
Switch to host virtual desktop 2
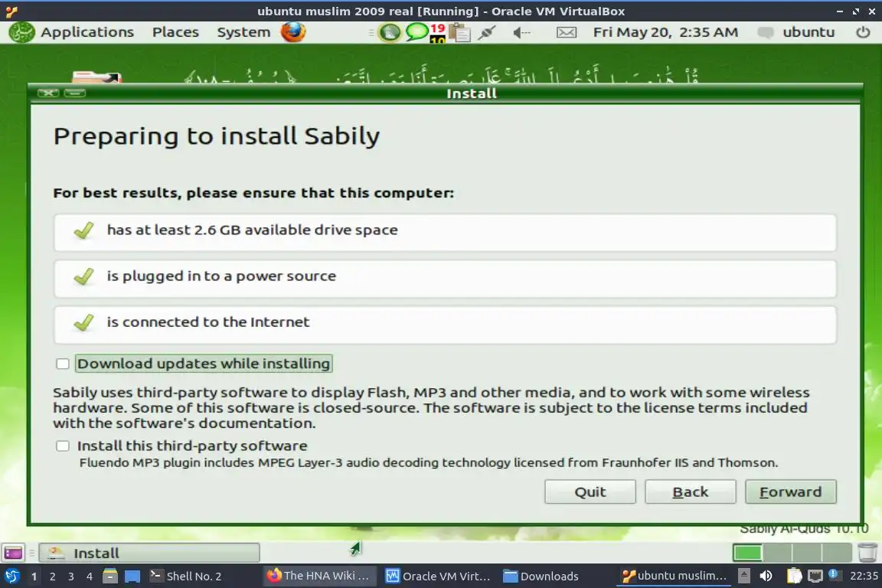point(52,577)
